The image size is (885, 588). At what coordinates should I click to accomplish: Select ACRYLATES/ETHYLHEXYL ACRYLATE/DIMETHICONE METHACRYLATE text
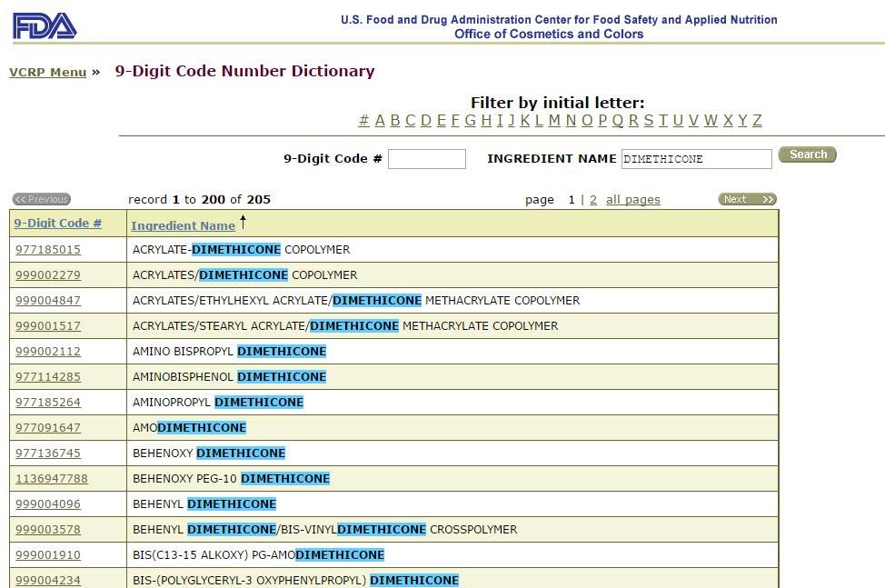pyautogui.click(x=356, y=300)
